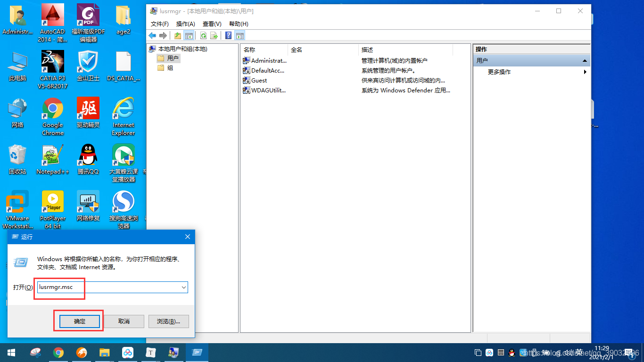Screen dimensions: 644x362
Task: Open the Run dialog's 打开 dropdown list
Action: coord(184,287)
